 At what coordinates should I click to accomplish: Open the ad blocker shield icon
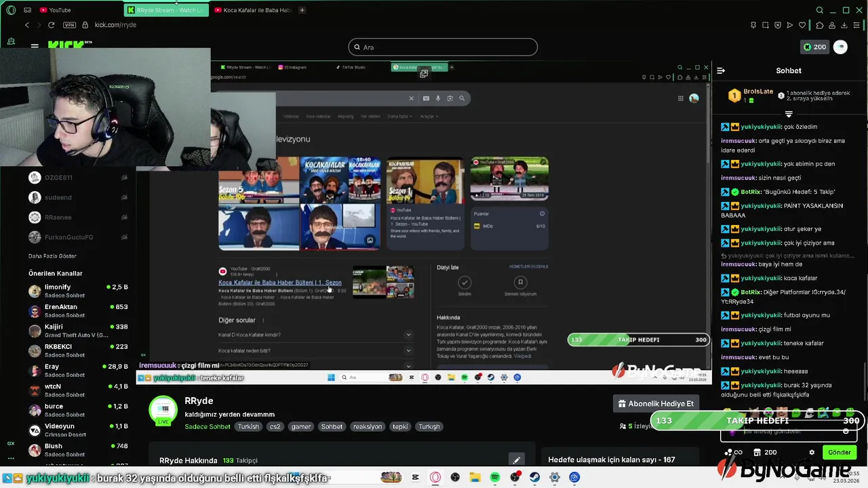778,25
